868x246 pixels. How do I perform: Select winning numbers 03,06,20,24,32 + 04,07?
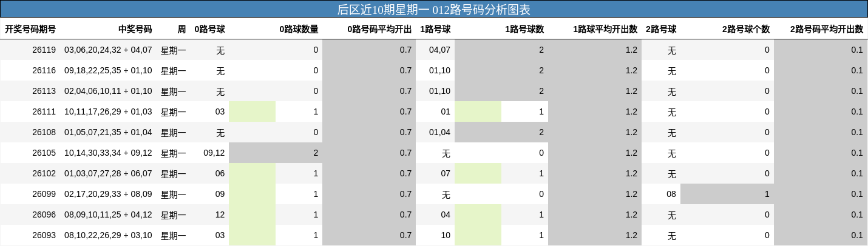pos(108,50)
